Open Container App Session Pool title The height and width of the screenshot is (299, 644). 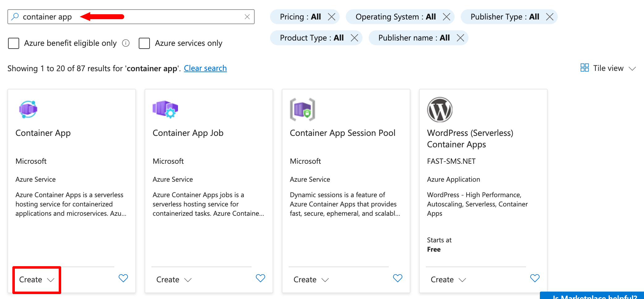(342, 133)
